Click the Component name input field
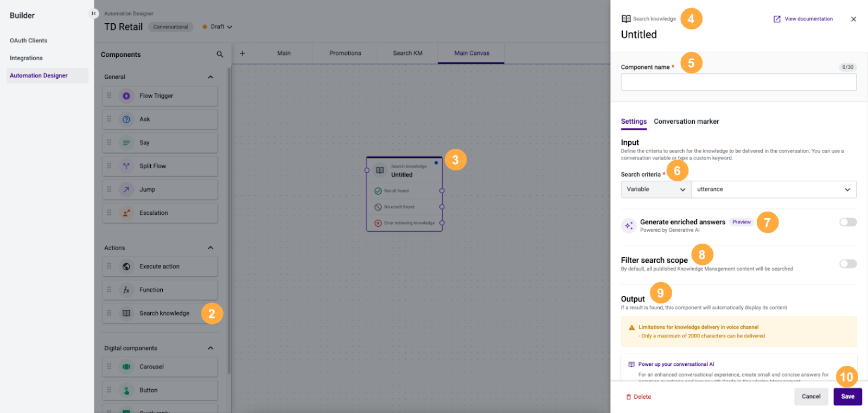The height and width of the screenshot is (413, 868). pos(739,82)
